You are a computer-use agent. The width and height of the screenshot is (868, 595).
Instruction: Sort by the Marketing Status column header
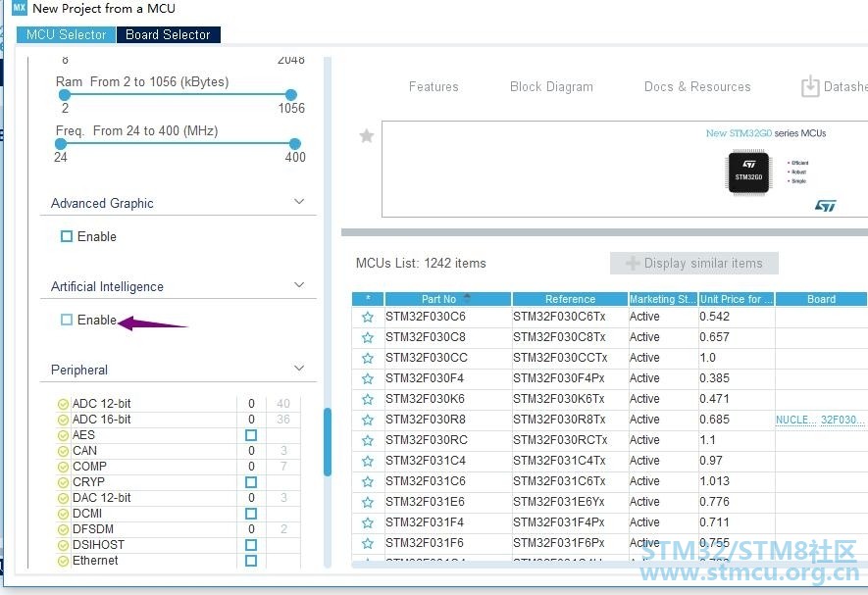coord(663,299)
